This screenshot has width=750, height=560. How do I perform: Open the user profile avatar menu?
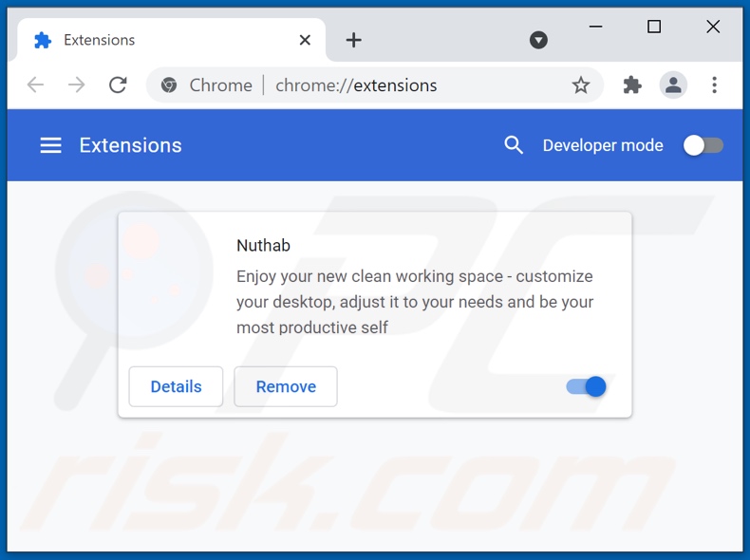pos(673,85)
